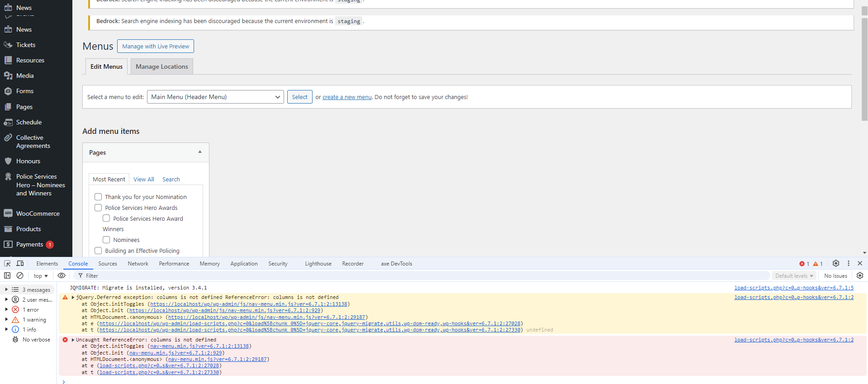Click the WooCommerce icon
Screen dimensions: 868x384
point(8,213)
